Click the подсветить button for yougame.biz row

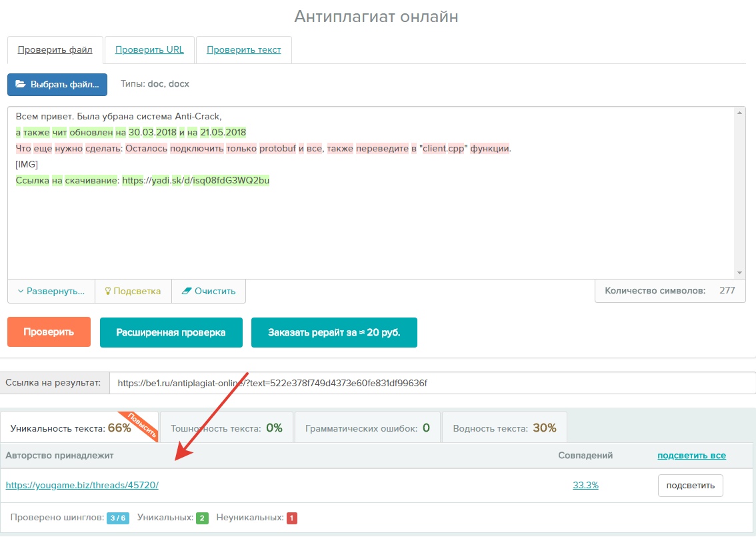(691, 486)
